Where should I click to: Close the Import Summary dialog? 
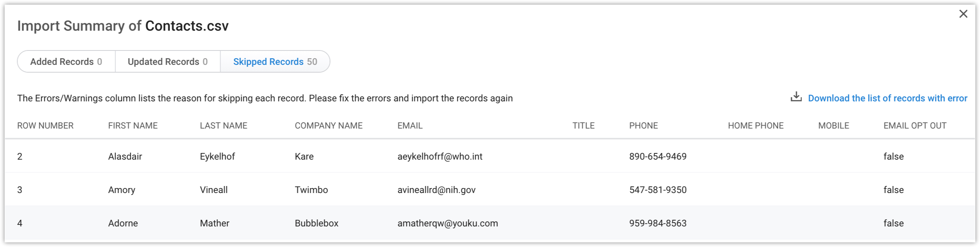[x=963, y=14]
